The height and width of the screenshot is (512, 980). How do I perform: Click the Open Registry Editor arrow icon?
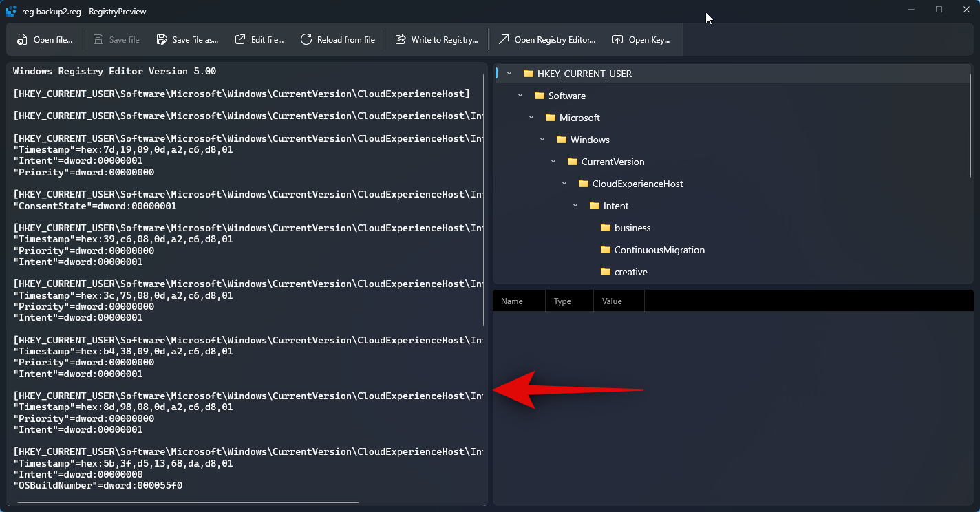[x=504, y=40]
